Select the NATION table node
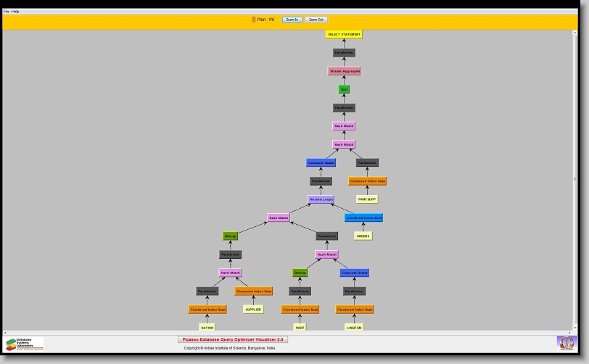The image size is (589, 364). pyautogui.click(x=207, y=327)
